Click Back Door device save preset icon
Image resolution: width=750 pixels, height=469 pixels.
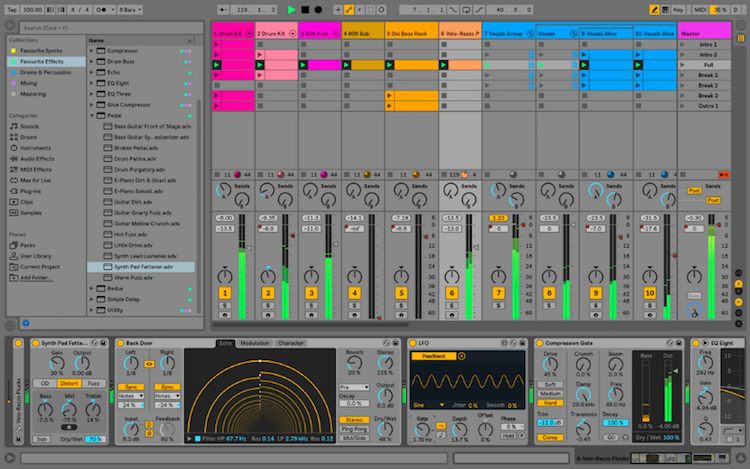click(396, 343)
